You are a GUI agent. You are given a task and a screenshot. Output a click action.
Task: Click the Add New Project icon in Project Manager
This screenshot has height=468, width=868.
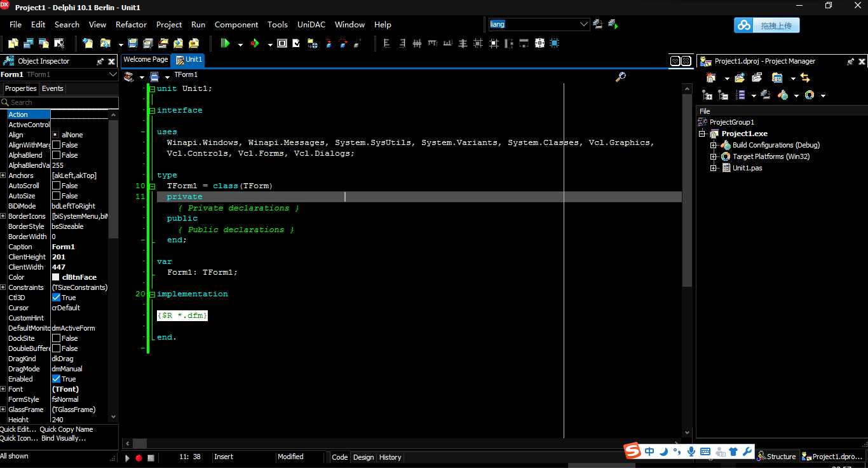(x=710, y=78)
